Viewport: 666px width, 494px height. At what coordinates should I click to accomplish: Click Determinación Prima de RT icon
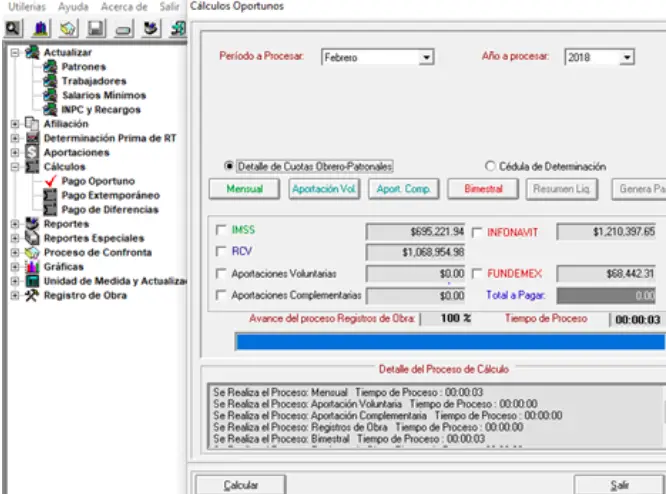[32, 138]
